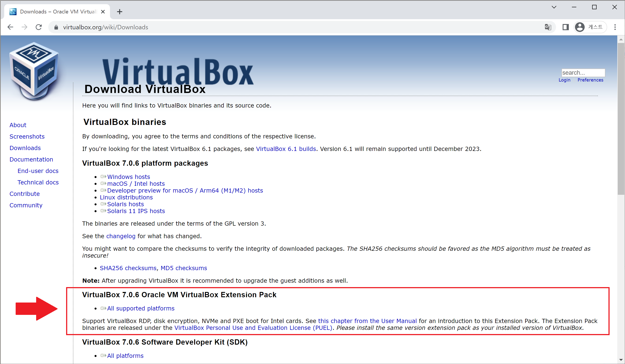Go to About in the sidebar

pos(18,125)
